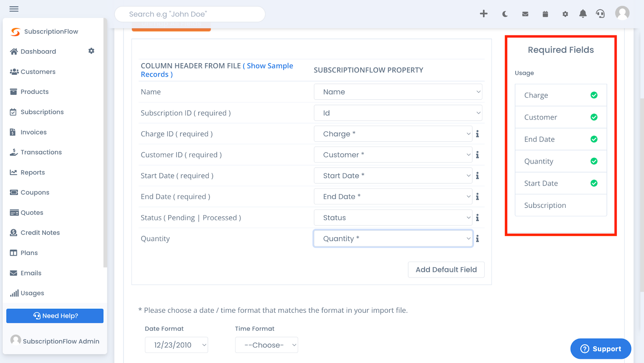Open the Customers section in the sidebar
644x363 pixels.
coord(38,72)
